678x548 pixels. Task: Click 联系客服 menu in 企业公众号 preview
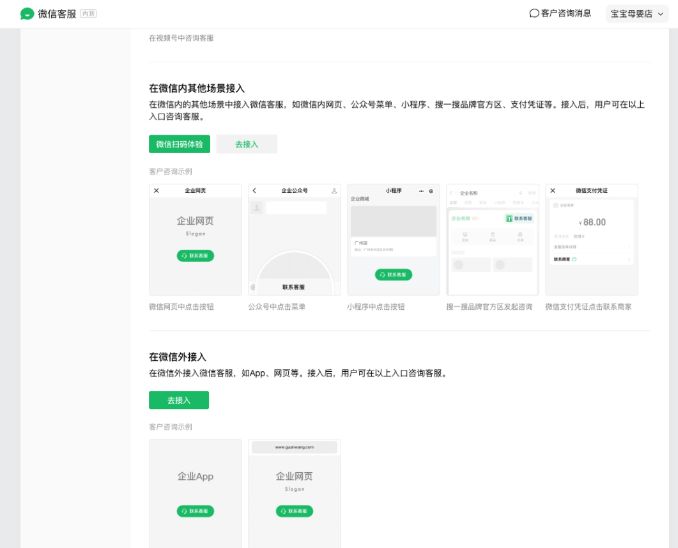(x=294, y=287)
